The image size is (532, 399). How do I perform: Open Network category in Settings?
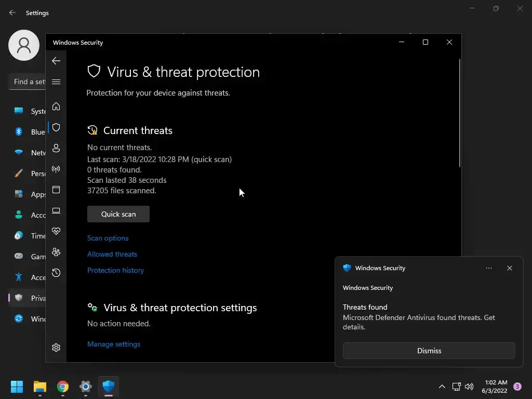pos(29,153)
